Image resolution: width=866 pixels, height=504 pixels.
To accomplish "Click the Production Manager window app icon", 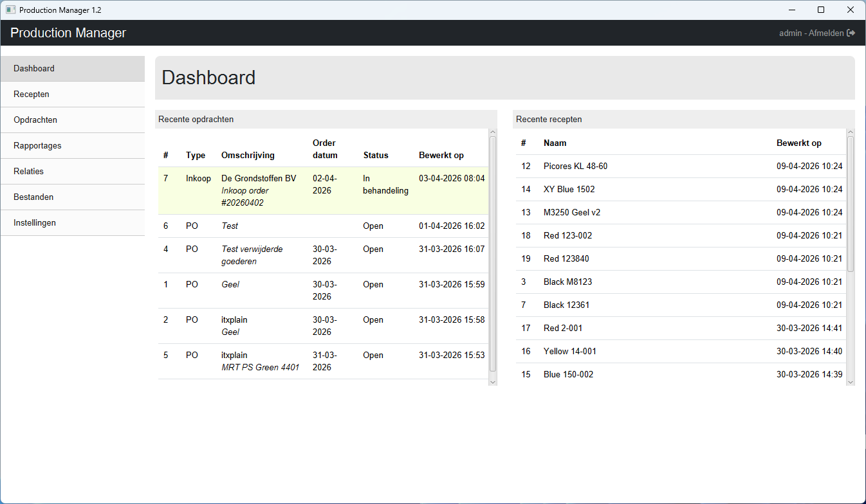I will (x=10, y=10).
